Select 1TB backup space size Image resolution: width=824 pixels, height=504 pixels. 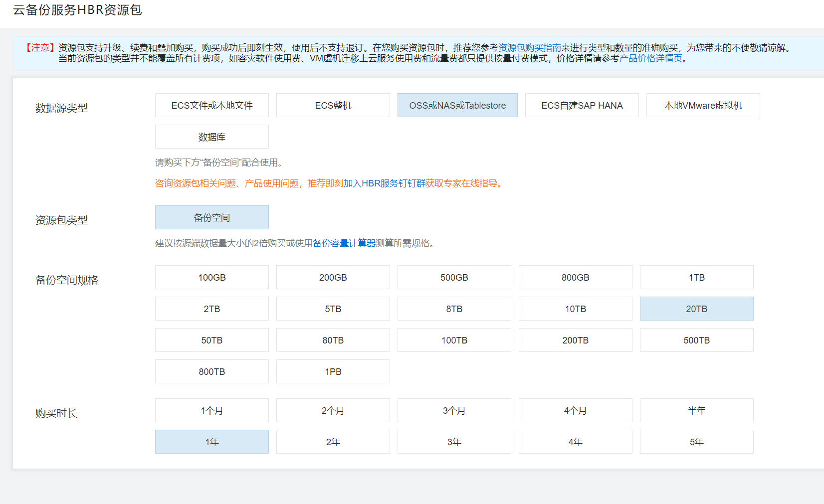[697, 277]
